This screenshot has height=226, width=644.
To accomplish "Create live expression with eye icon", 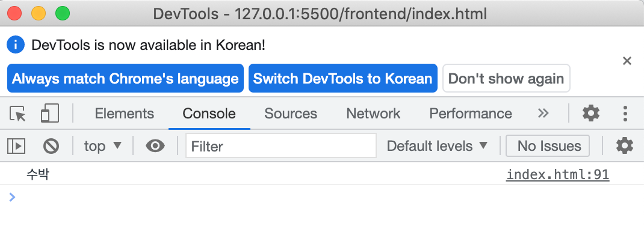I will [155, 146].
